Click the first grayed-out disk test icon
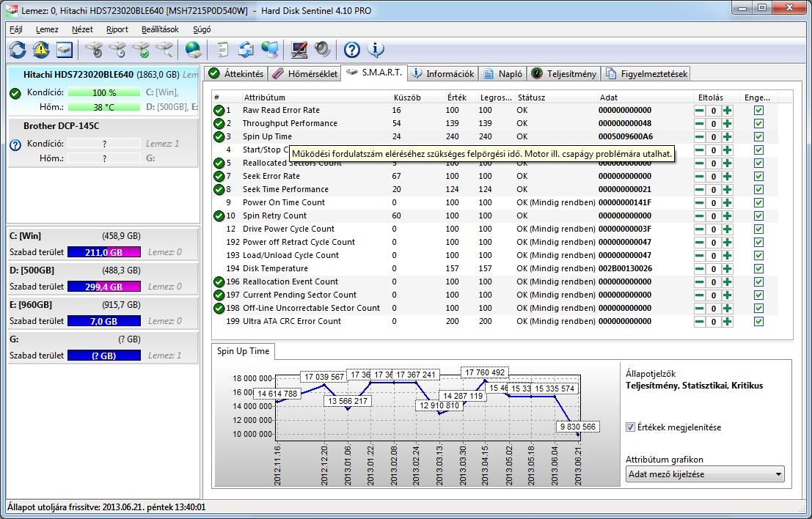 tap(94, 50)
